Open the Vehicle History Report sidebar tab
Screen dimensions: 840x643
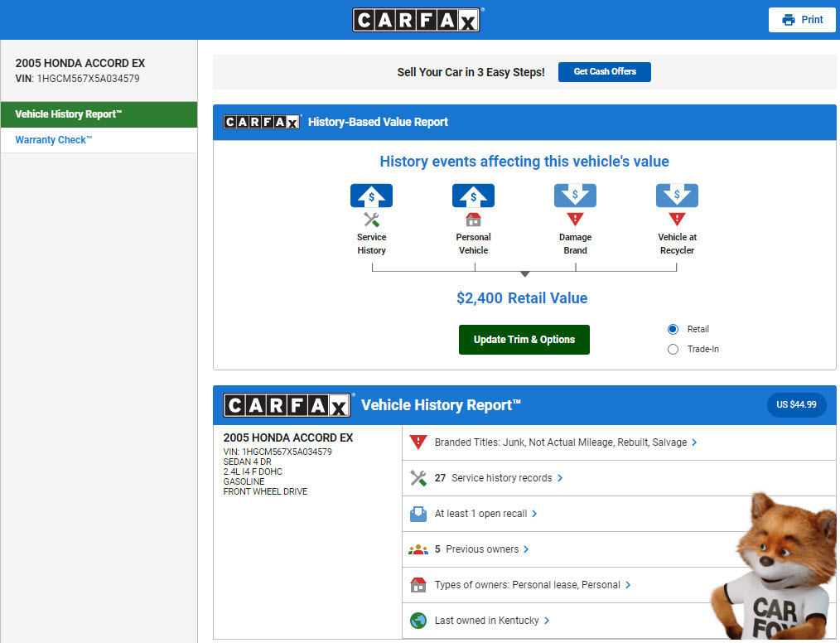(99, 114)
